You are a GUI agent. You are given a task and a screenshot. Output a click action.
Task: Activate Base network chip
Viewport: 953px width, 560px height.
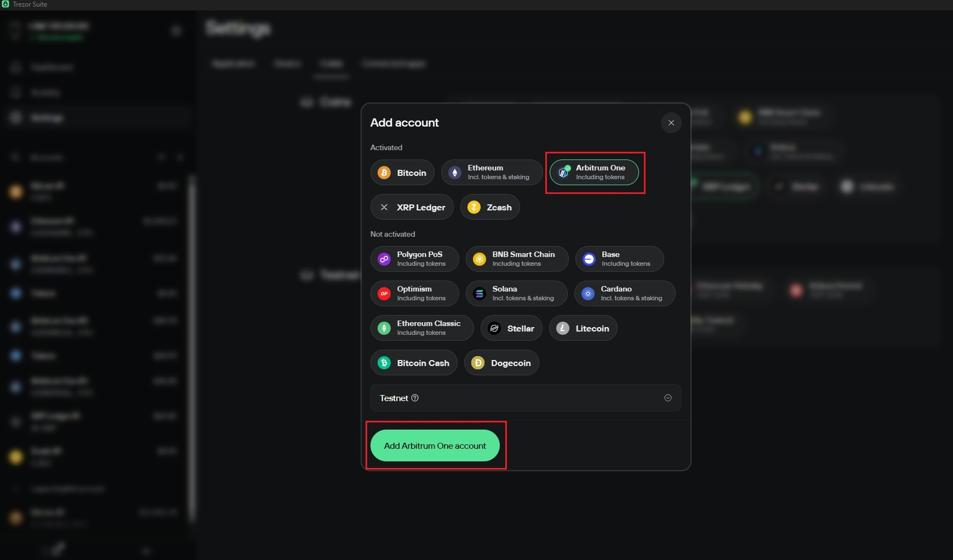click(620, 259)
